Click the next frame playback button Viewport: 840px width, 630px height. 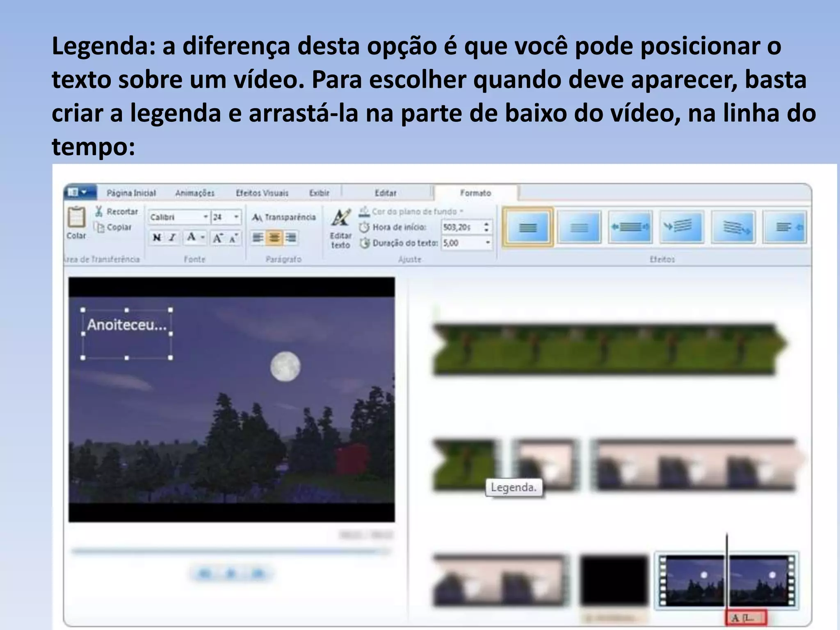258,573
